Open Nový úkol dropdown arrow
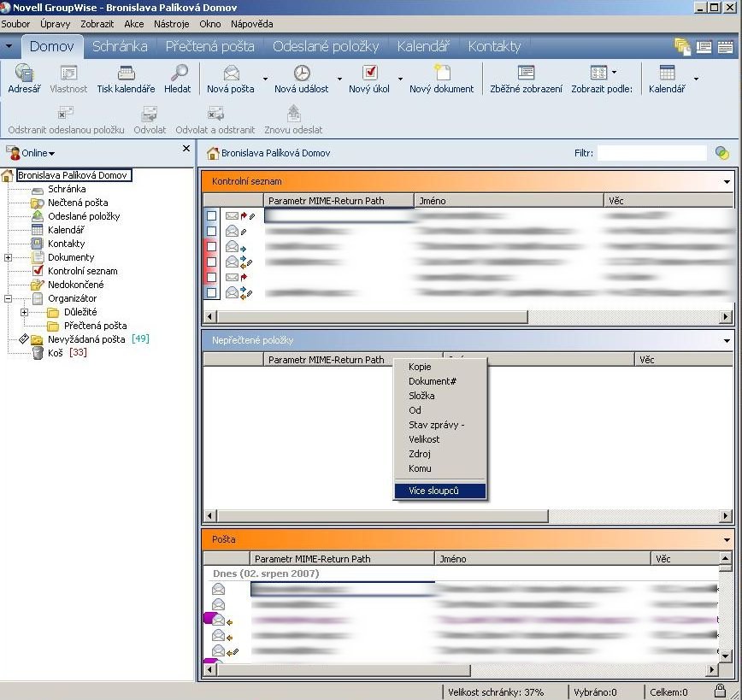Image resolution: width=742 pixels, height=700 pixels. [x=400, y=79]
